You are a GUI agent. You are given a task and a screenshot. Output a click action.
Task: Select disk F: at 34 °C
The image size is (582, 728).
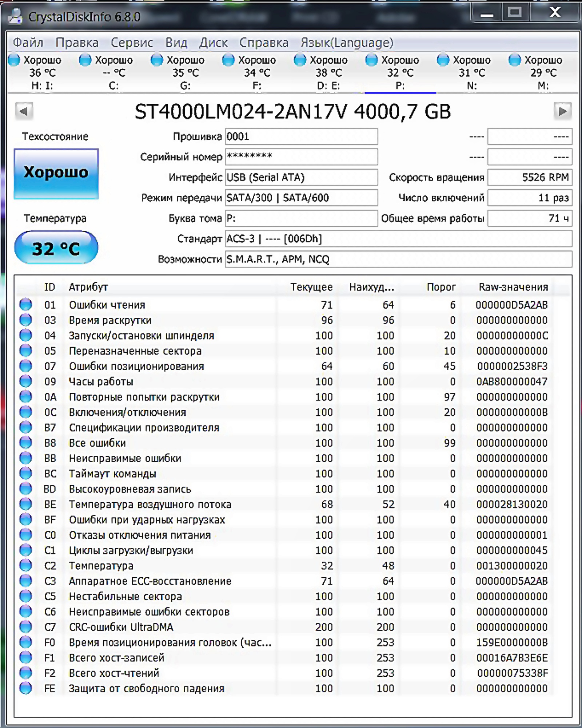coord(257,72)
